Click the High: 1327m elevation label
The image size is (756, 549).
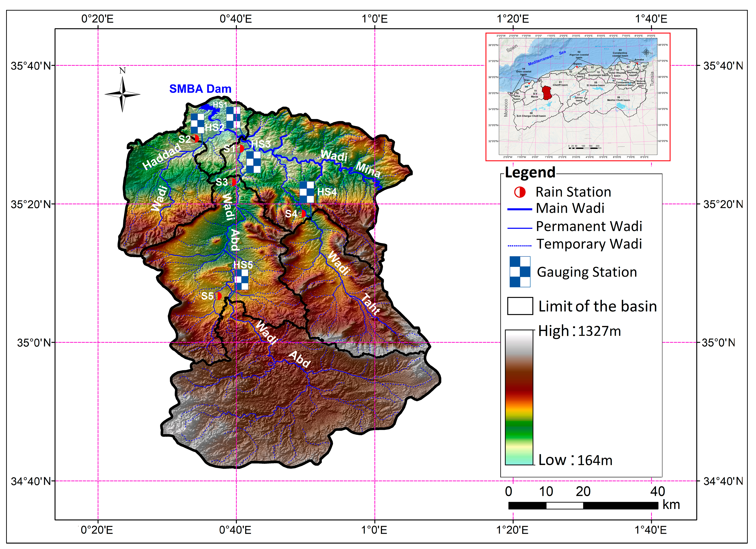tap(579, 331)
